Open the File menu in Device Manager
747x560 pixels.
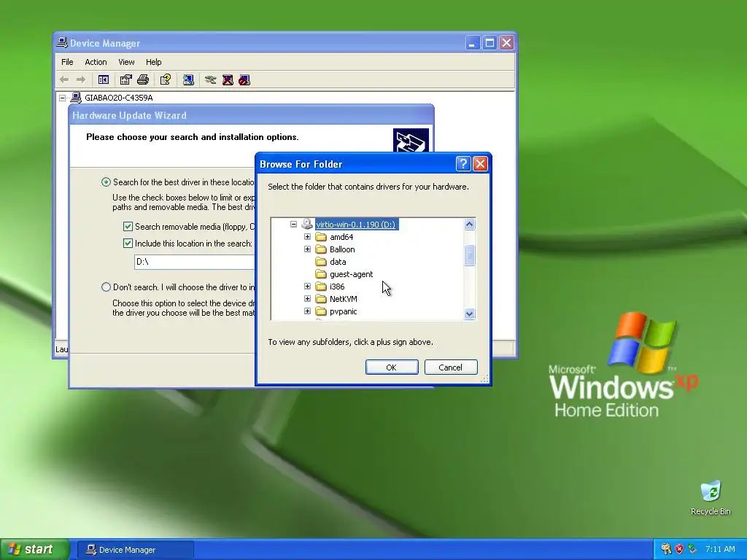click(67, 62)
